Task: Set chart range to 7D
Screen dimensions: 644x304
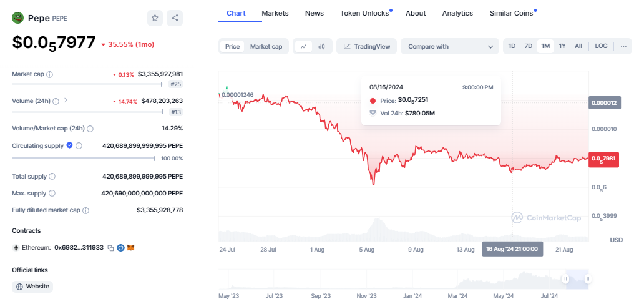Action: tap(529, 46)
